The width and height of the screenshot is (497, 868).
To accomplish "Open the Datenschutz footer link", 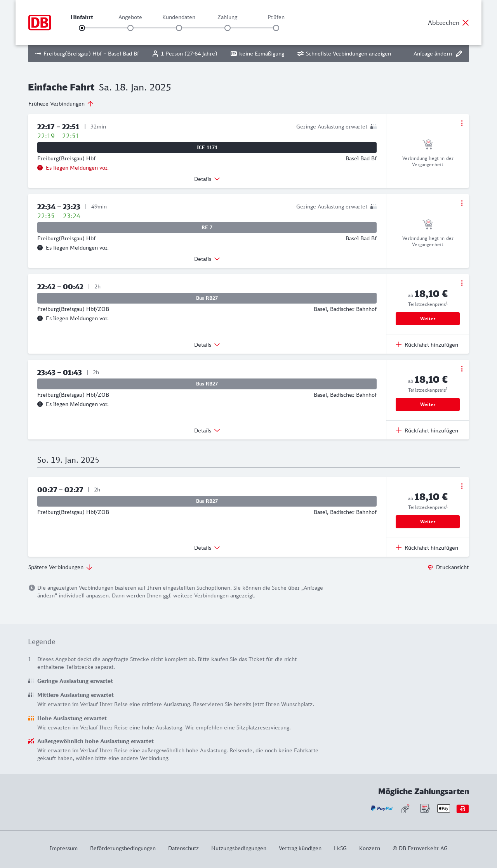I will coord(183,848).
